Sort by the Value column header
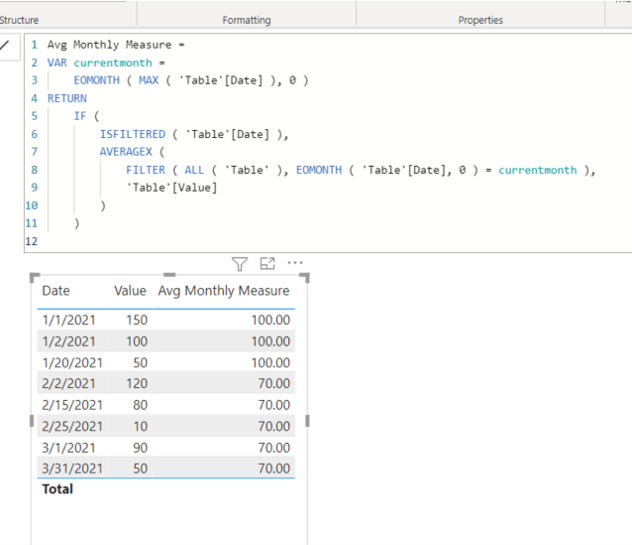This screenshot has width=632, height=545. tap(130, 291)
